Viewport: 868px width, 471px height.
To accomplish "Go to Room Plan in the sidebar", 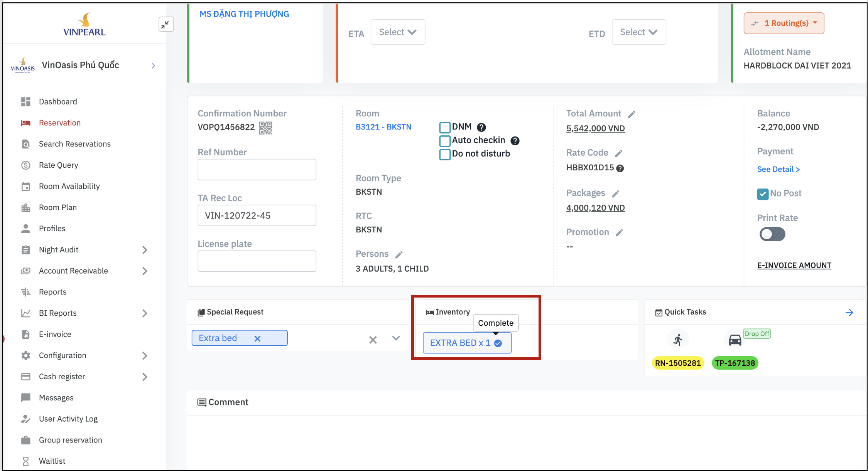I will coord(57,207).
